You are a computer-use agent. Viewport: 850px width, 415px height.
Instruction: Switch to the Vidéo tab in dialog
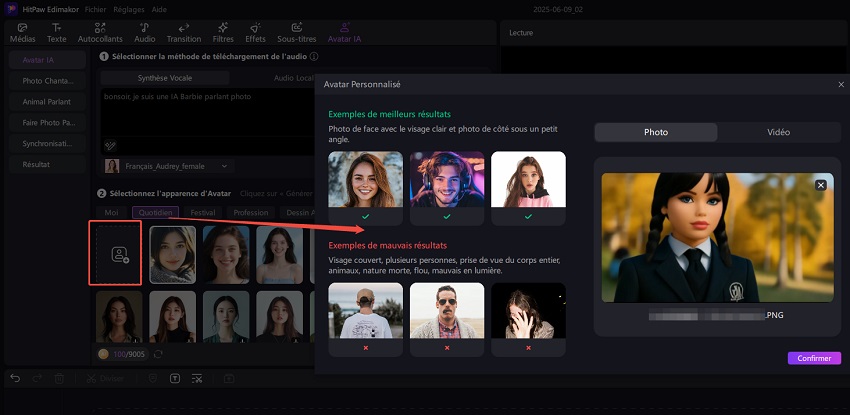tap(778, 132)
